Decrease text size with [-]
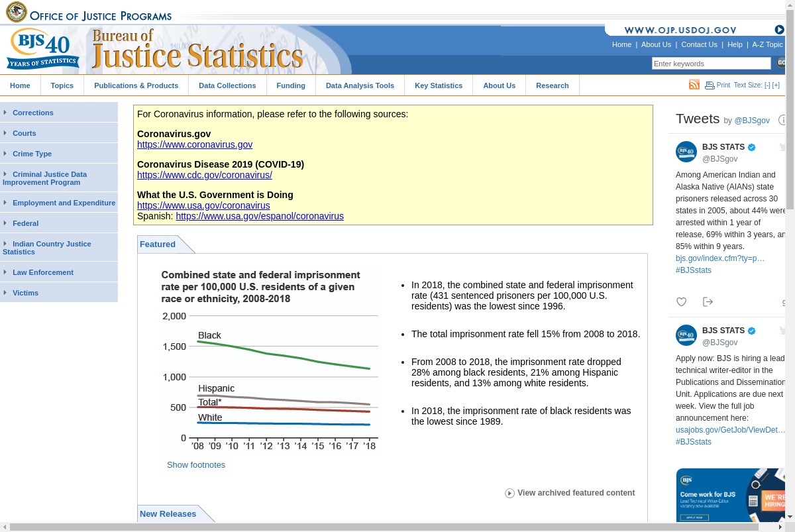 (767, 85)
